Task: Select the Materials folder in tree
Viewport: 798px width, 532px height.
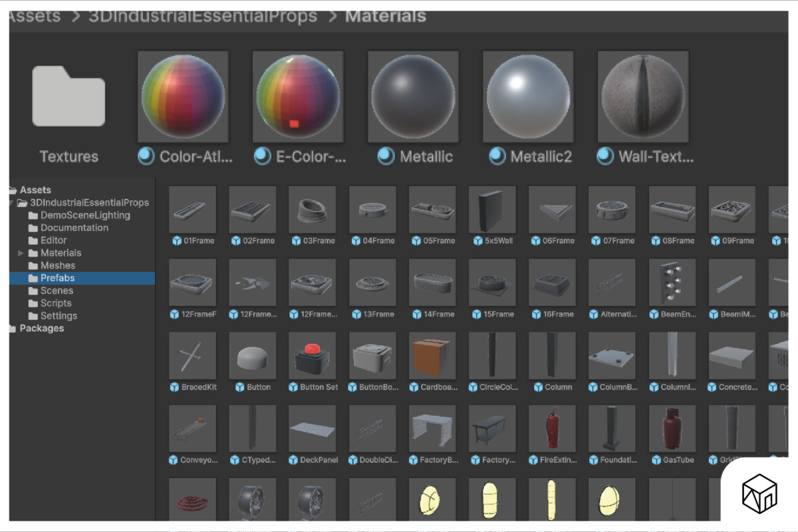Action: coord(61,253)
